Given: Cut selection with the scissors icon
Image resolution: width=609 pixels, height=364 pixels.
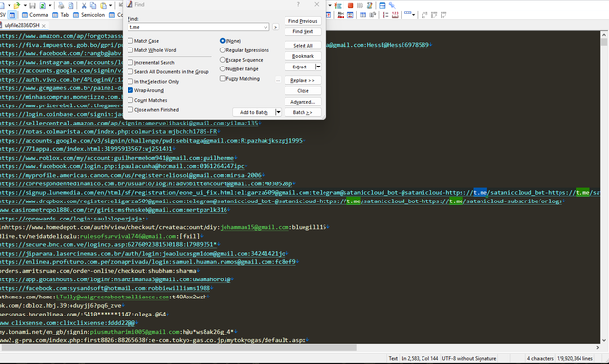Looking at the screenshot, I should 84,6.
